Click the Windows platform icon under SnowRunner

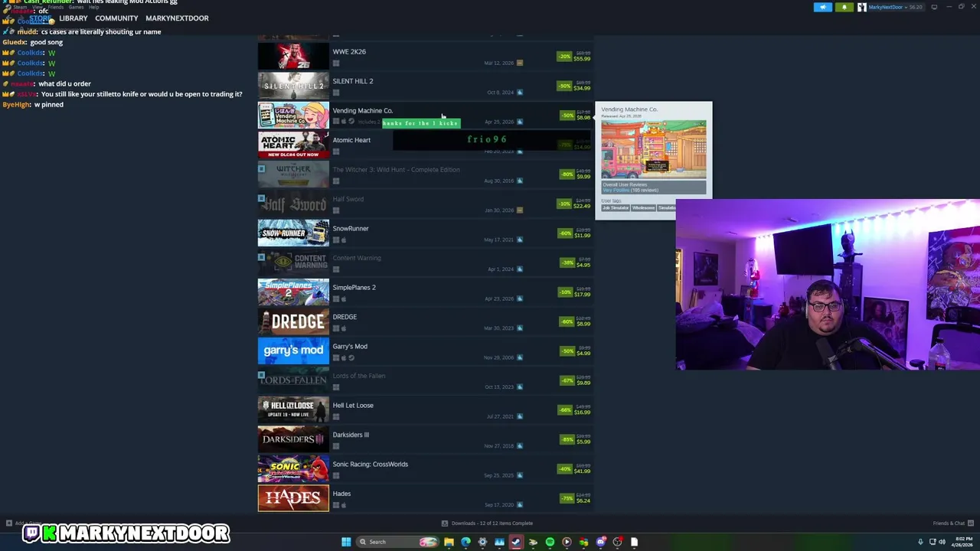click(335, 240)
